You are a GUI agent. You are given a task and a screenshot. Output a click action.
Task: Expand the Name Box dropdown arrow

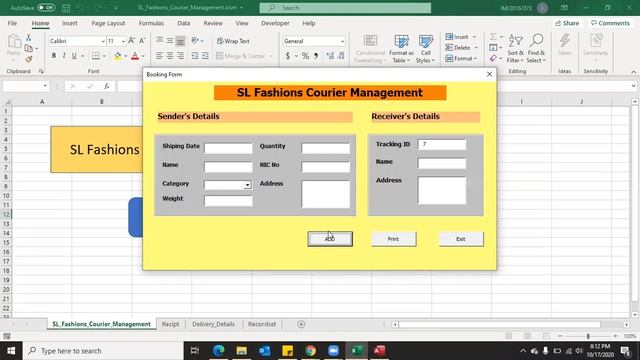[x=45, y=86]
